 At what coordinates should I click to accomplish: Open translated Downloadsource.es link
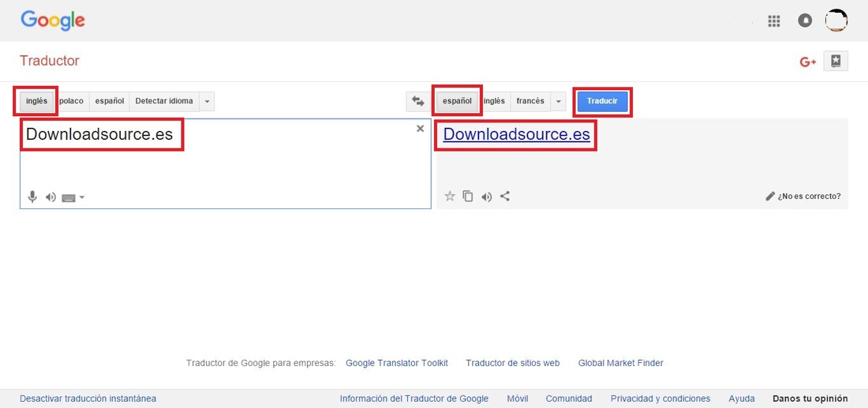[517, 134]
